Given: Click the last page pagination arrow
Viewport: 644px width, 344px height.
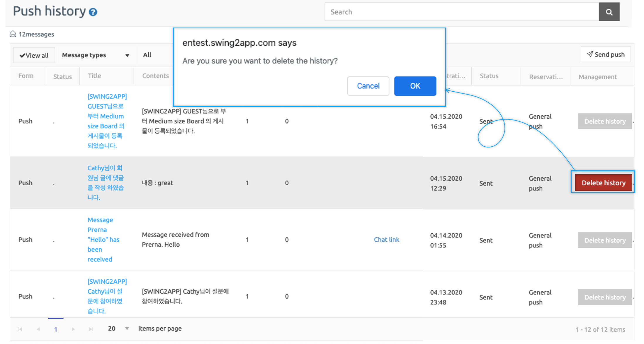Looking at the screenshot, I should [91, 329].
